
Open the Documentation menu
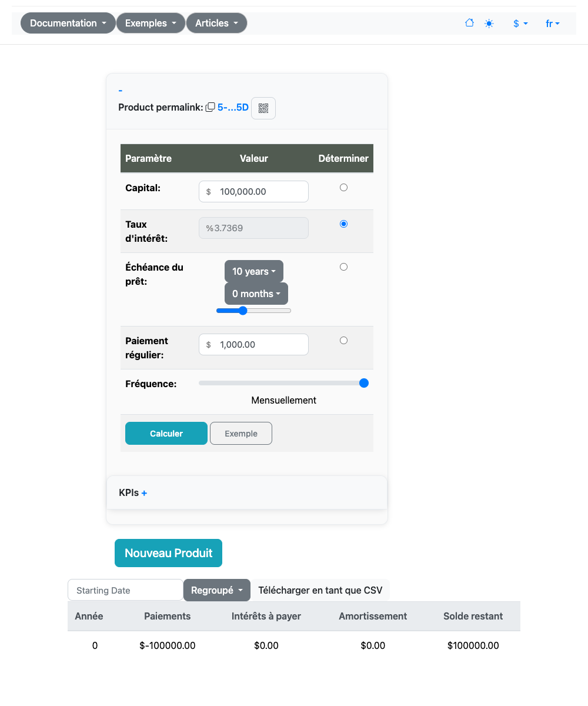68,23
